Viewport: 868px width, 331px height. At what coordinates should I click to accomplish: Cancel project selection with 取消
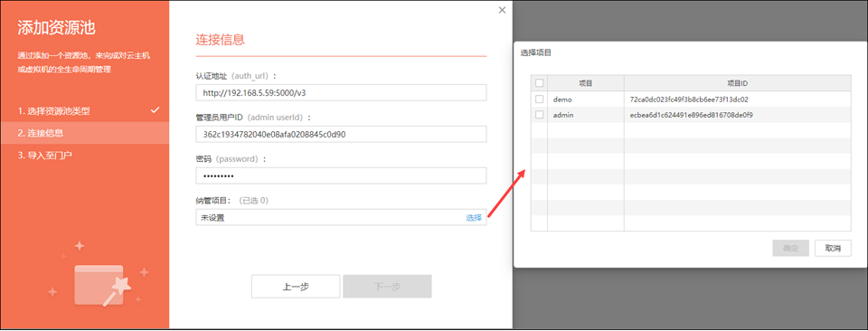(x=833, y=248)
